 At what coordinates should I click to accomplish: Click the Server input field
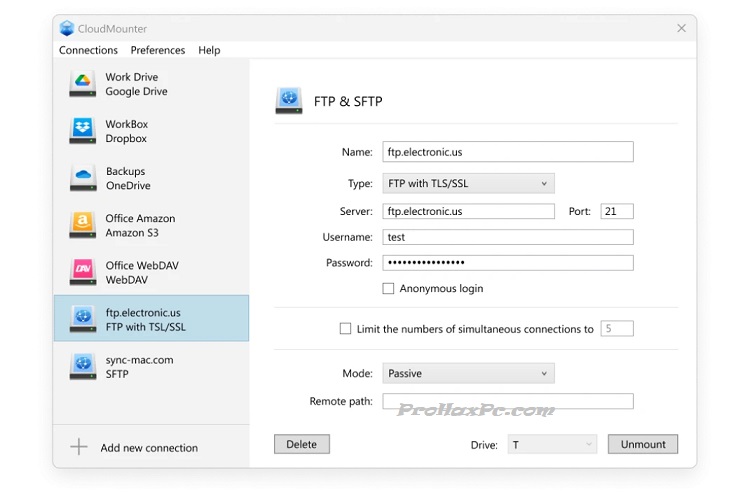pos(468,211)
